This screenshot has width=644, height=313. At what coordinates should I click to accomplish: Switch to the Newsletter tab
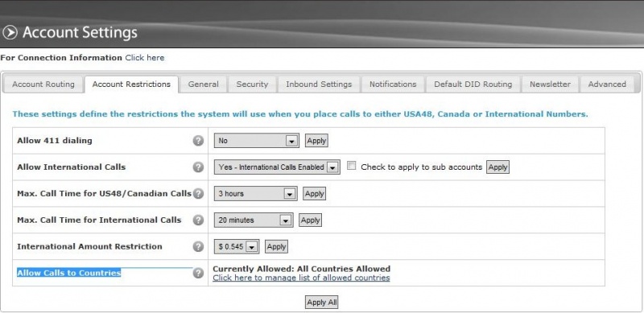click(550, 84)
